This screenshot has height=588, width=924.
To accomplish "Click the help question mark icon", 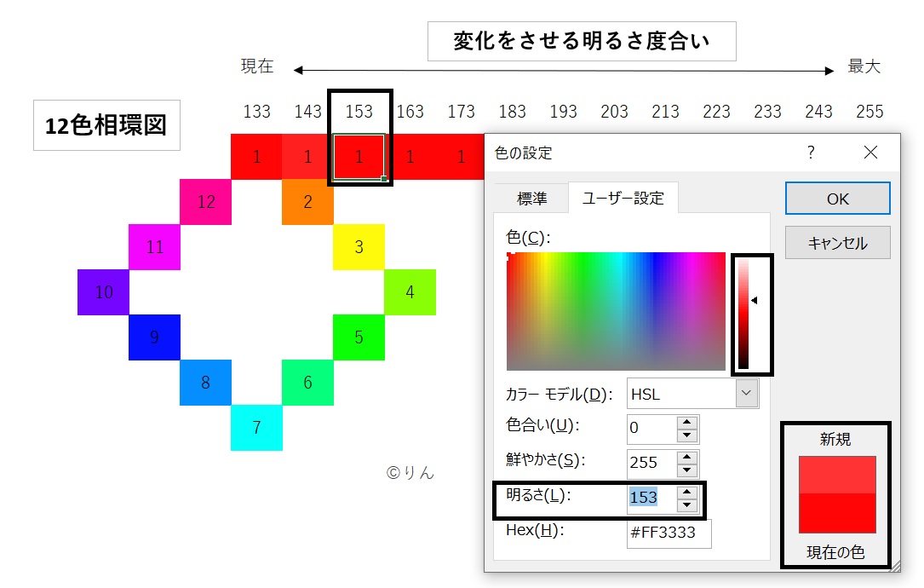I will click(811, 152).
